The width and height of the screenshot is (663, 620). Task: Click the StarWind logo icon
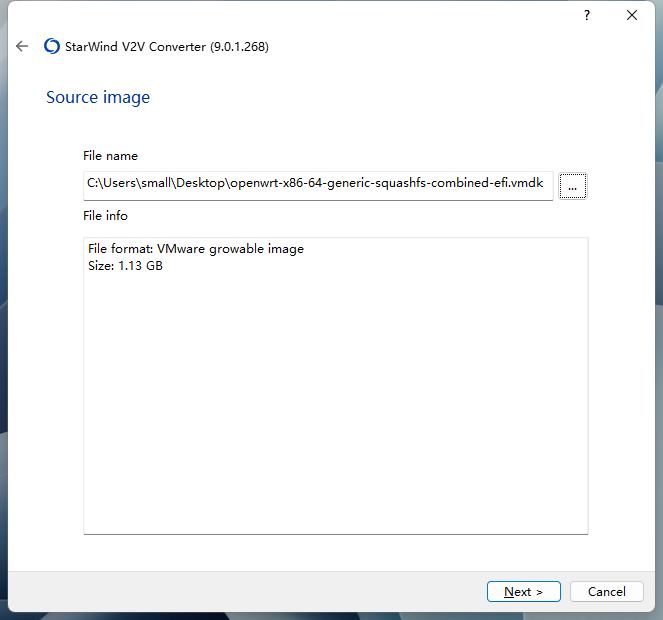pyautogui.click(x=52, y=46)
